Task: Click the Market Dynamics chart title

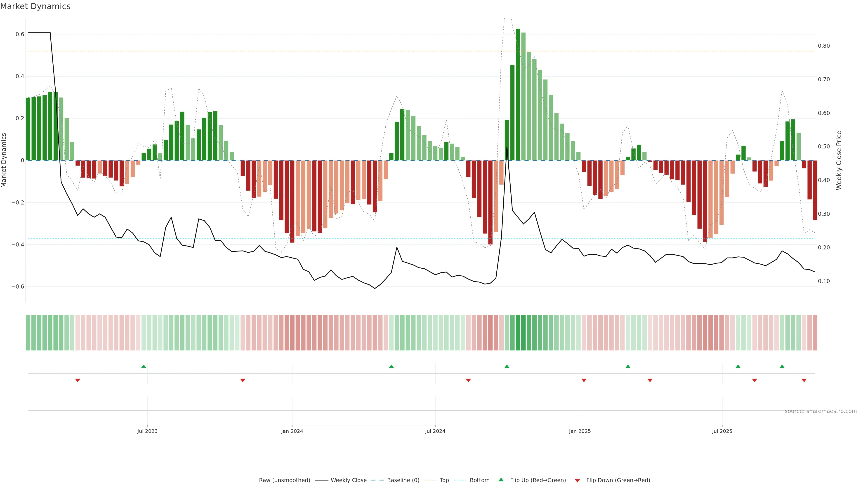Action: (35, 6)
